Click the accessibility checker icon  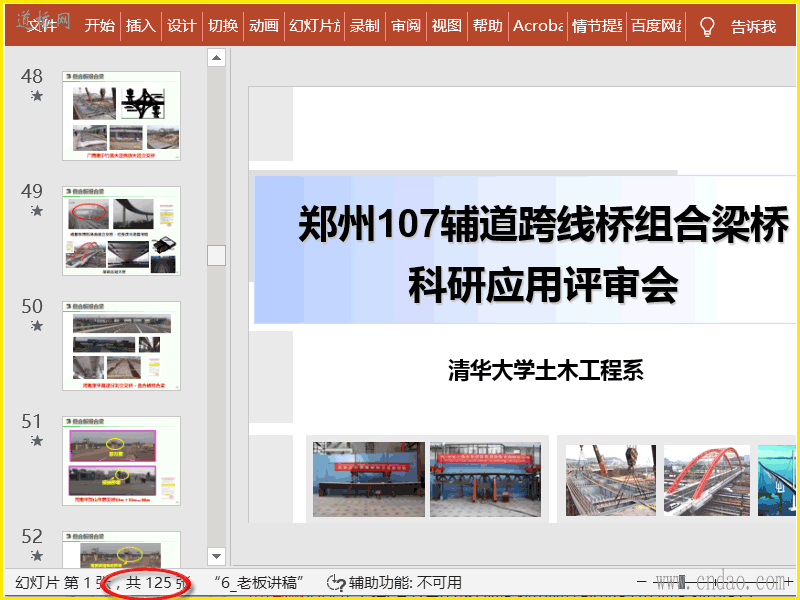click(336, 583)
